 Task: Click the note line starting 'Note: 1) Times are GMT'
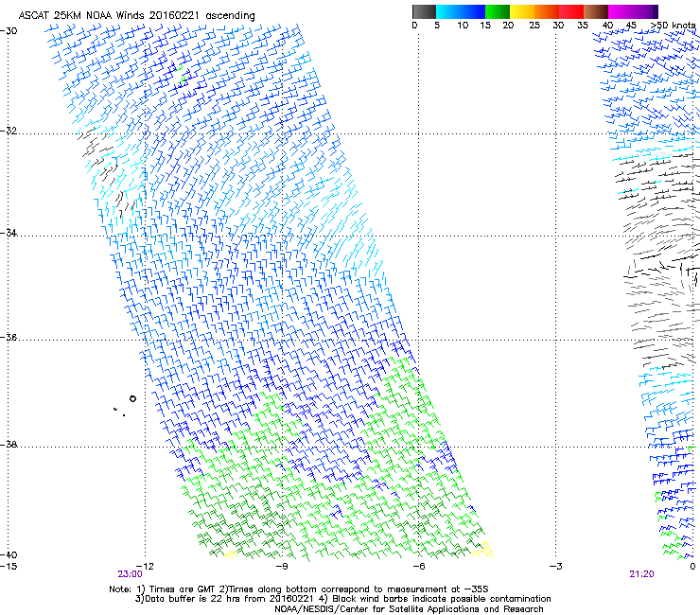click(299, 589)
